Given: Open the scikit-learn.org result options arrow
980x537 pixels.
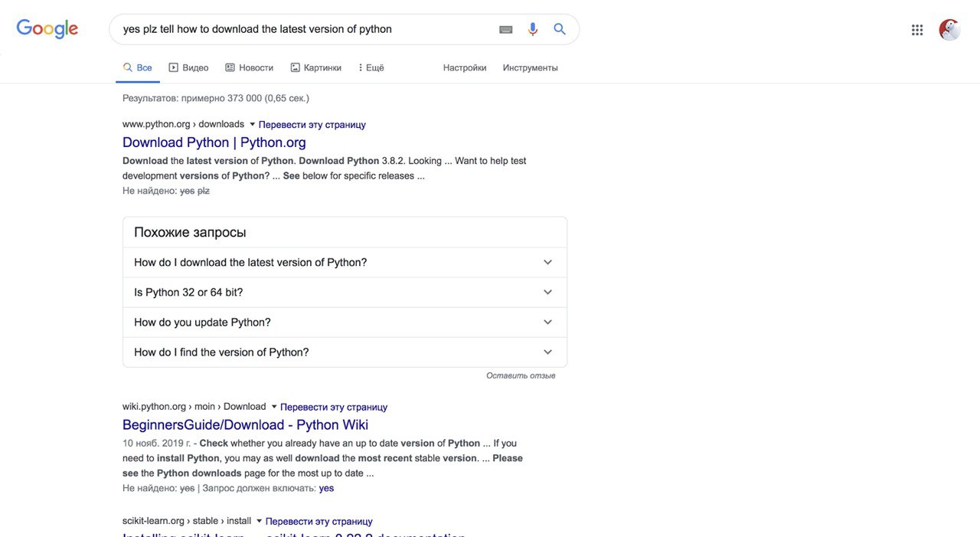Looking at the screenshot, I should (x=259, y=521).
